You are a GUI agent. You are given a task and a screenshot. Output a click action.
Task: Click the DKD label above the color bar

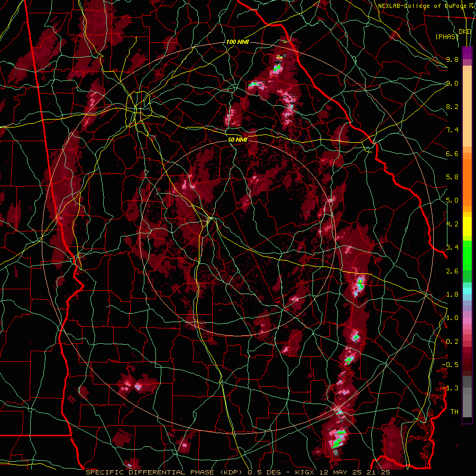tap(465, 32)
